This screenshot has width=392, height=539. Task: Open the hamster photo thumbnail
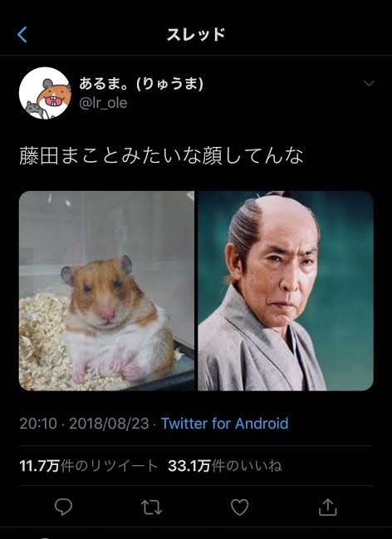pyautogui.click(x=106, y=291)
